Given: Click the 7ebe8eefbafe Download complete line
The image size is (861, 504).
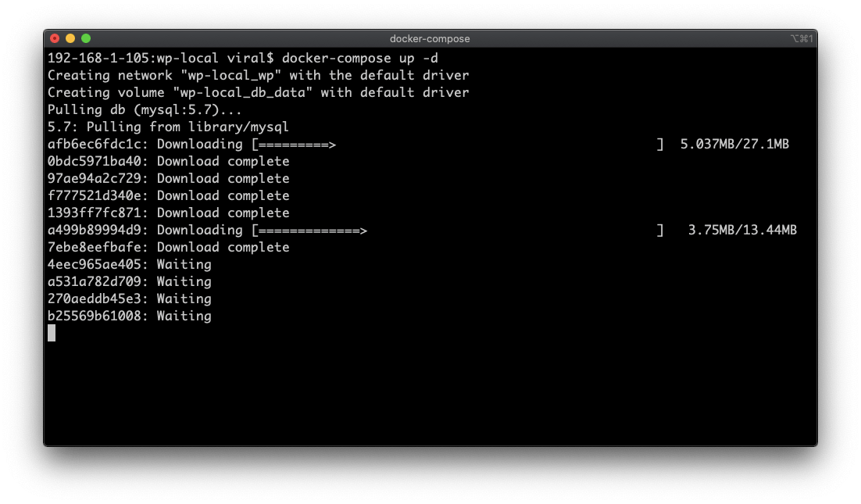Looking at the screenshot, I should click(168, 247).
